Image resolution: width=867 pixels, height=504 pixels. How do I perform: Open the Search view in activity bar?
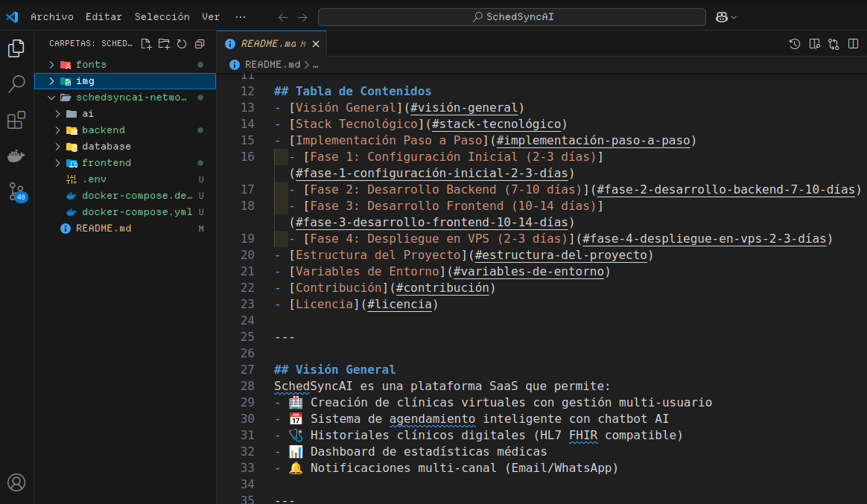click(16, 84)
